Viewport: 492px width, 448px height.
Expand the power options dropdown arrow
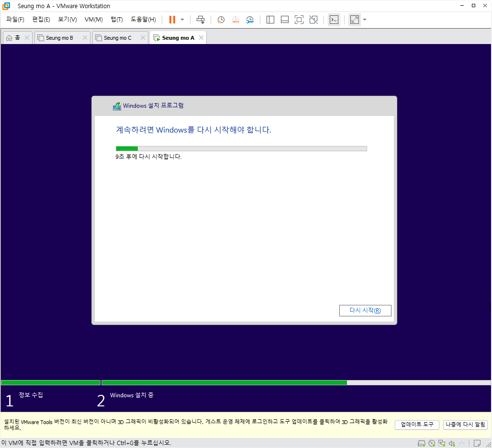(x=182, y=20)
